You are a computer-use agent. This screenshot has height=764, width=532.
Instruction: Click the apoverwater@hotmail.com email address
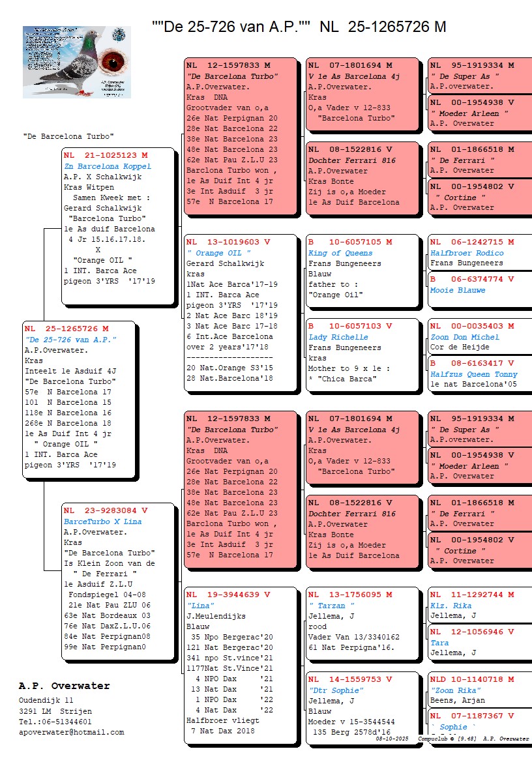71,732
